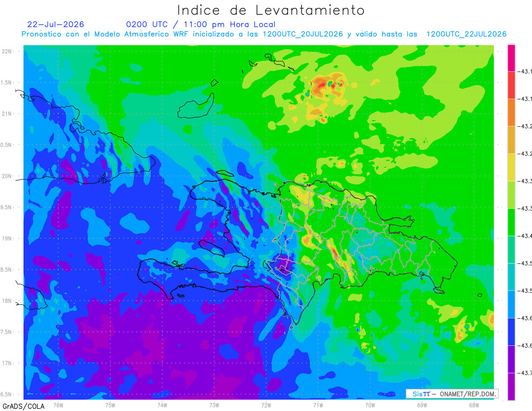Click the 71W longitude label
The width and height of the screenshot is (532, 411).
(318, 405)
